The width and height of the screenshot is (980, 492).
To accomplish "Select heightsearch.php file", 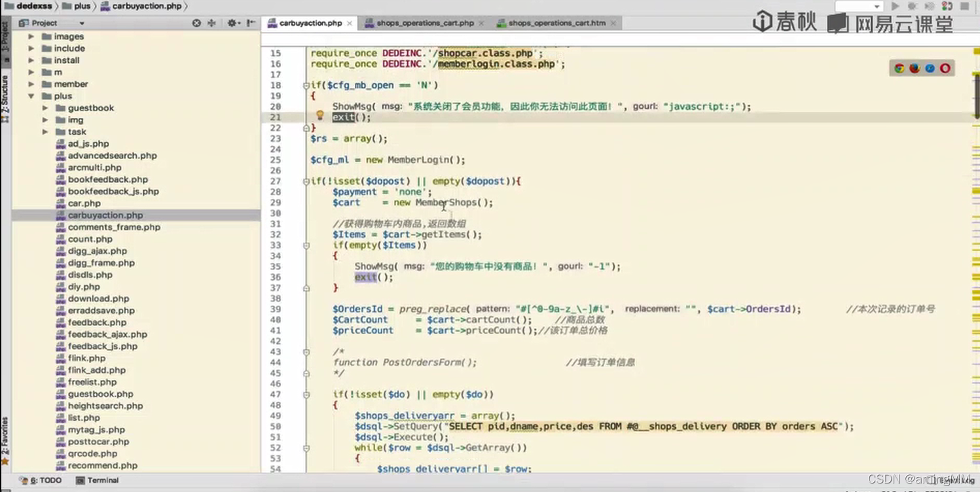I will tap(105, 406).
